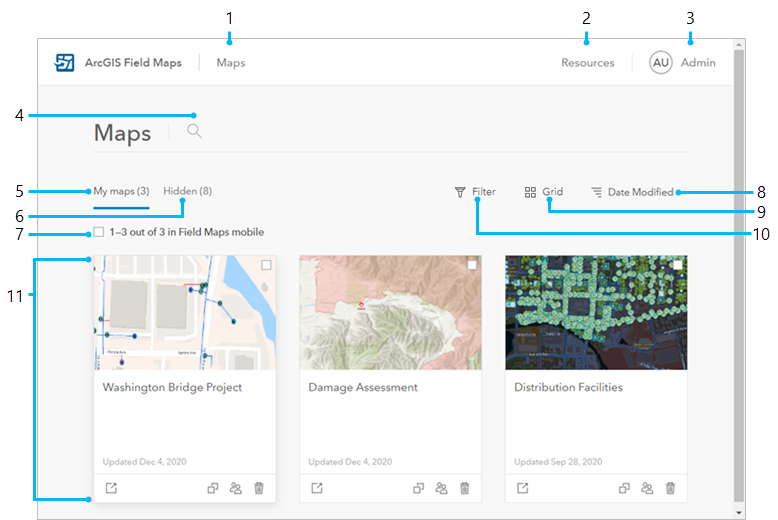Open Damage Assessment external link icon
The image size is (778, 520).
pyautogui.click(x=317, y=488)
